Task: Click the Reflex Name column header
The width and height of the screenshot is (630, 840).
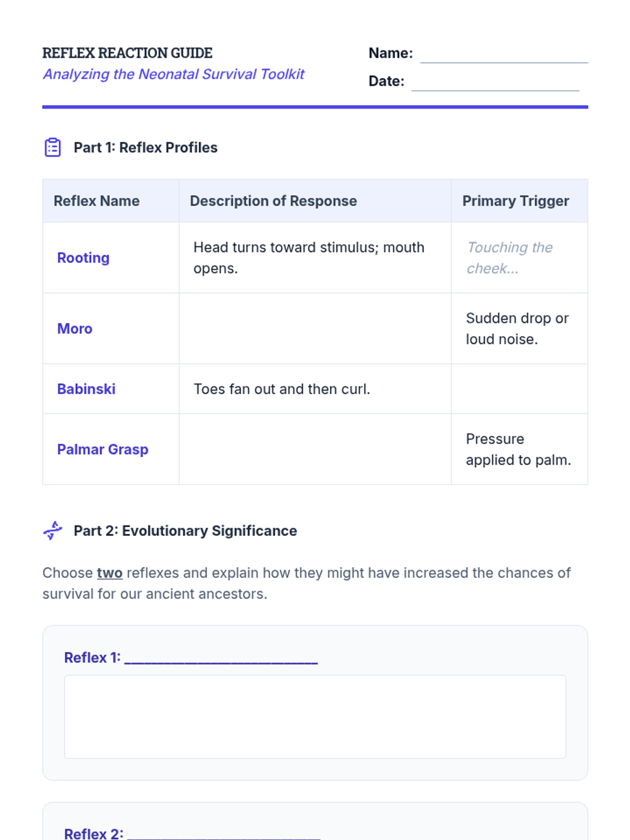Action: (97, 201)
